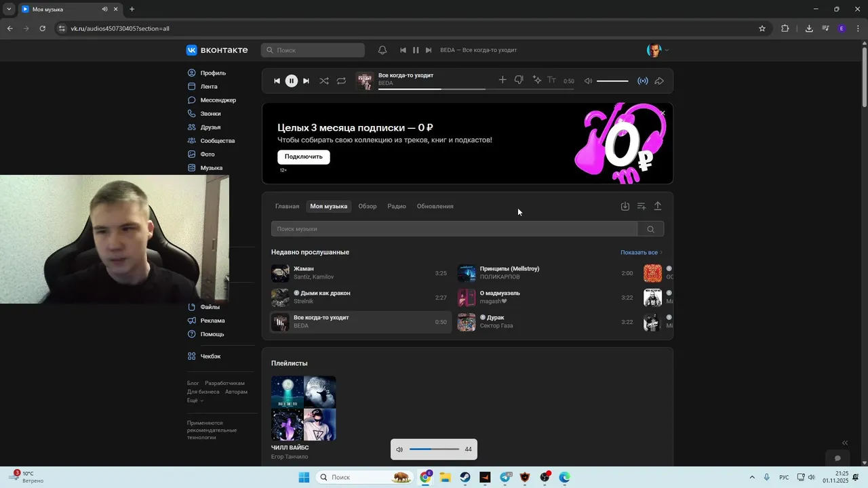Switch to Главная tab
The width and height of the screenshot is (868, 488).
point(287,206)
